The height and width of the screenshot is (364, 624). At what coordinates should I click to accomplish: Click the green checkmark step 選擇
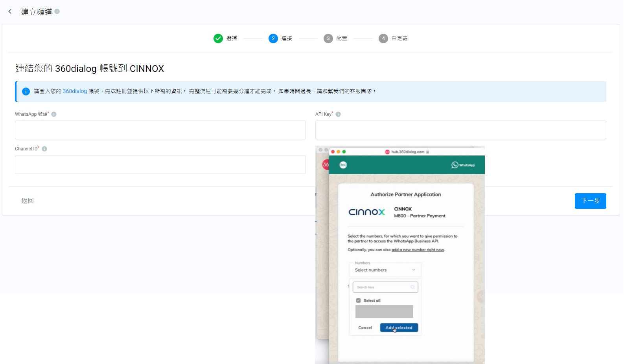(x=218, y=38)
